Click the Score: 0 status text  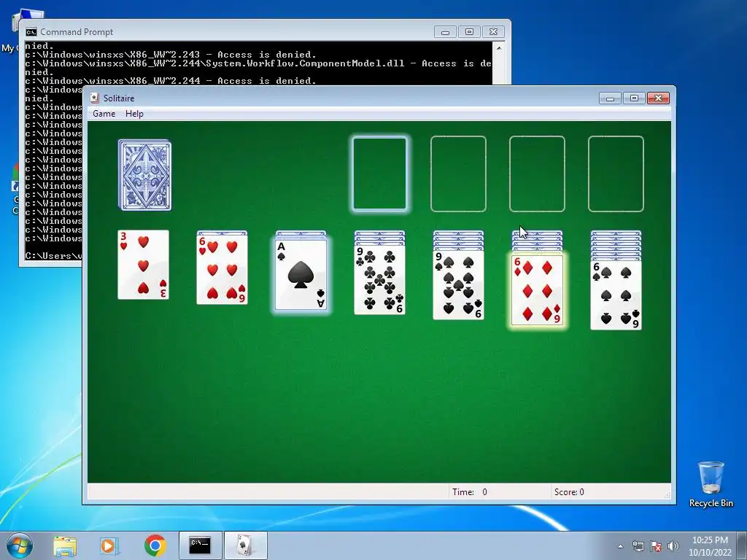tap(569, 492)
